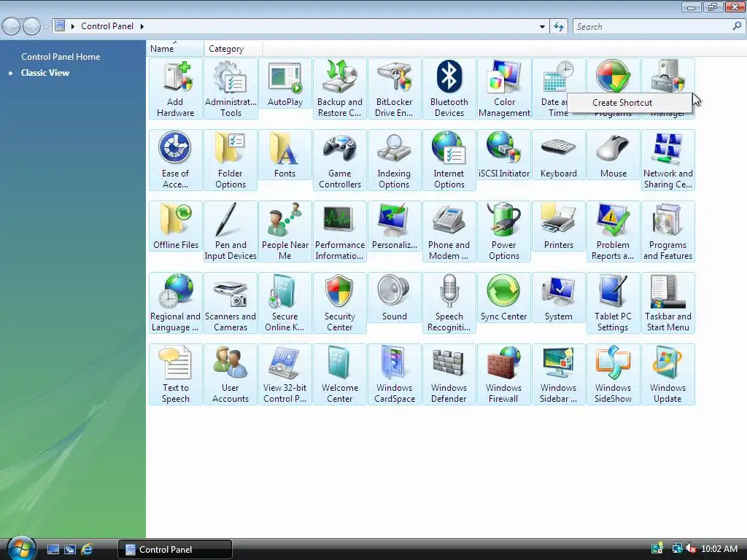Open Windows CardSpace

pos(394,374)
